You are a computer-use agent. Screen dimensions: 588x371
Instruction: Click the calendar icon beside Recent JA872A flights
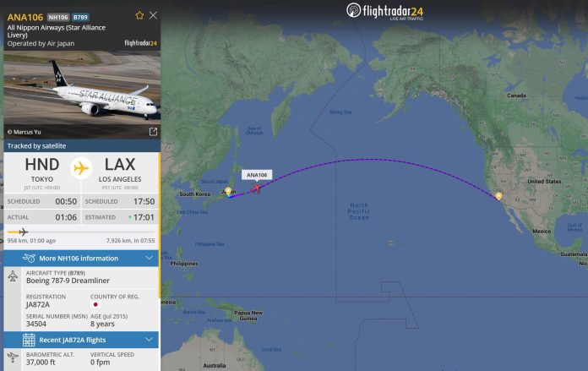(29, 340)
